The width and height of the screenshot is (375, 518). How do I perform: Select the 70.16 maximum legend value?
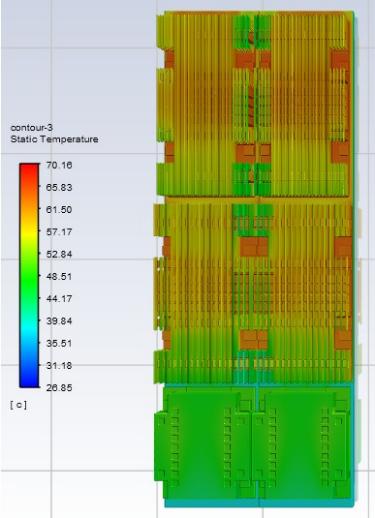coord(59,165)
